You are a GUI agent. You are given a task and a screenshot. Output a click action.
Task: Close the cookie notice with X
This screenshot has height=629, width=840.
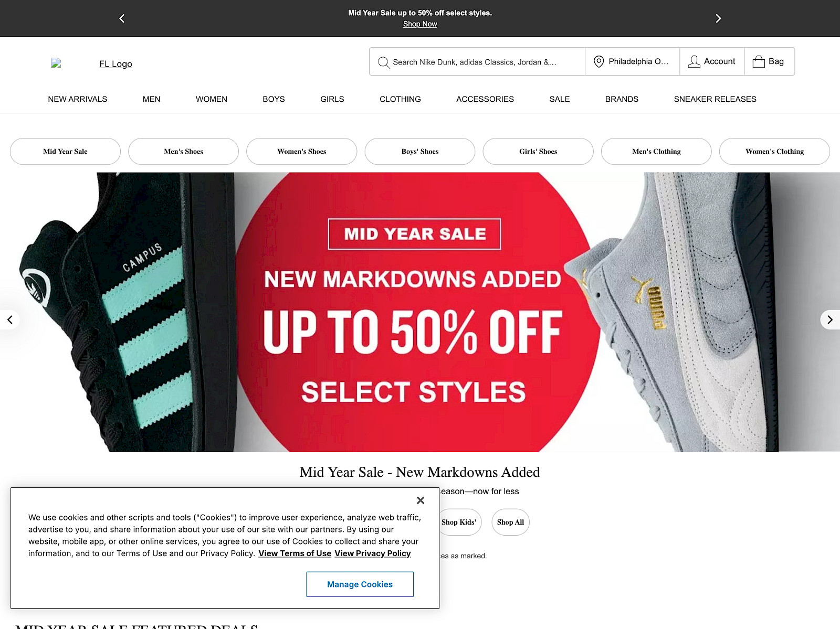[421, 500]
